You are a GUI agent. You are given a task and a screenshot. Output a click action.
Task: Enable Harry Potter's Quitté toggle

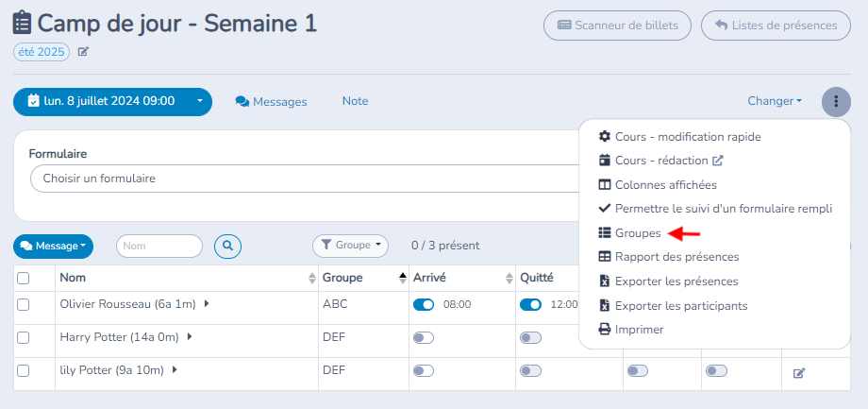coord(530,338)
